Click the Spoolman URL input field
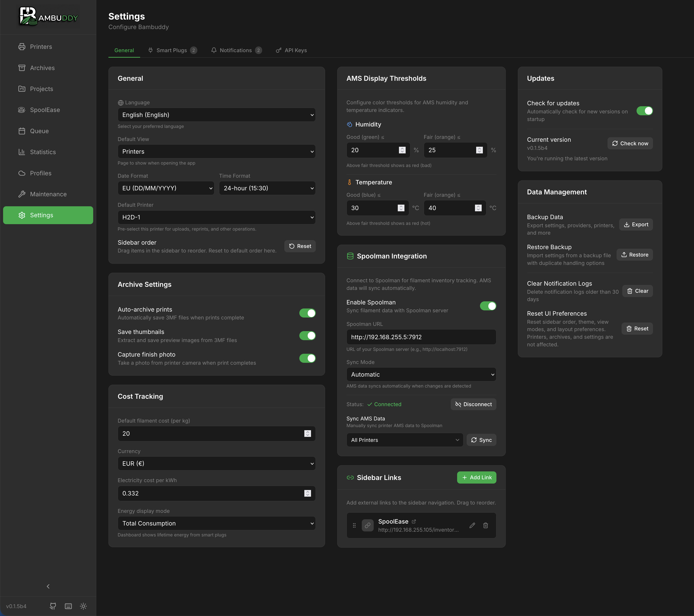This screenshot has height=616, width=694. pyautogui.click(x=421, y=337)
